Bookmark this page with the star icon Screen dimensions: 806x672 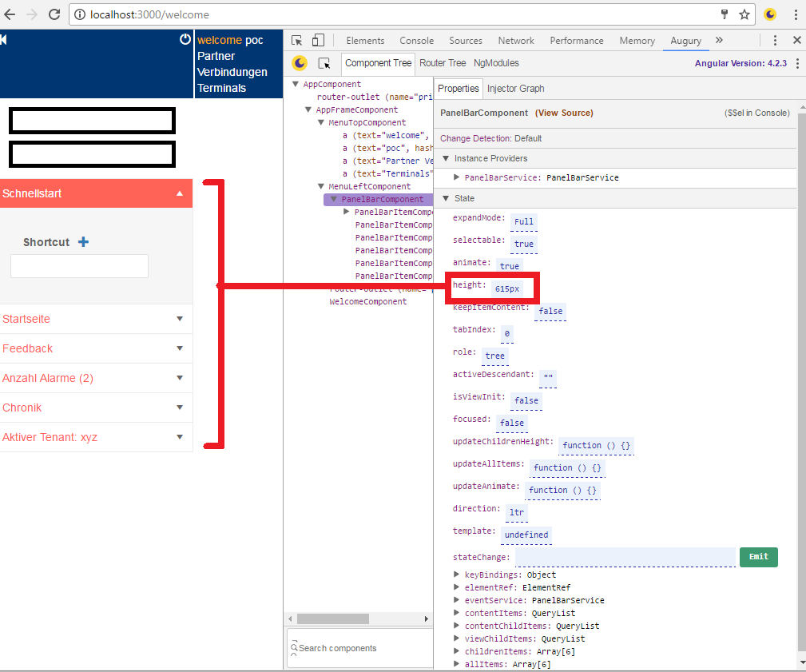744,14
